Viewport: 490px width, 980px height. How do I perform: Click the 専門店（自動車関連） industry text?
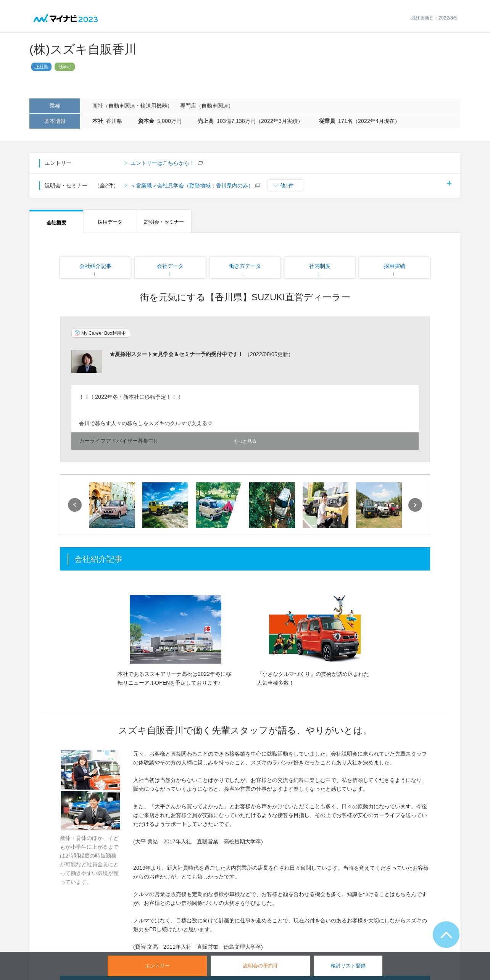(207, 106)
